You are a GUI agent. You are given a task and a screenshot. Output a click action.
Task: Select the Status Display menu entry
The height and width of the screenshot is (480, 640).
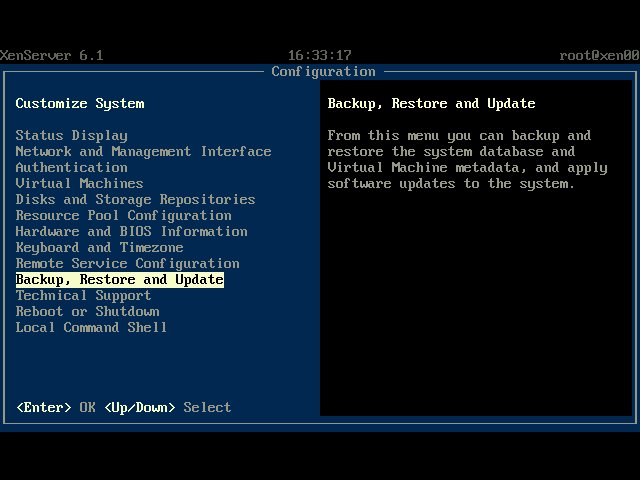click(71, 136)
